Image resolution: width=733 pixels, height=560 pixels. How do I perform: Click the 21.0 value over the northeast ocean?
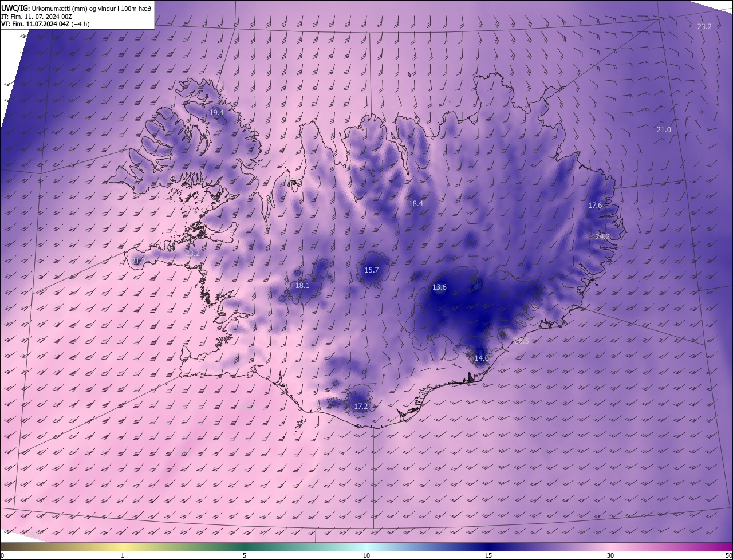tap(663, 130)
